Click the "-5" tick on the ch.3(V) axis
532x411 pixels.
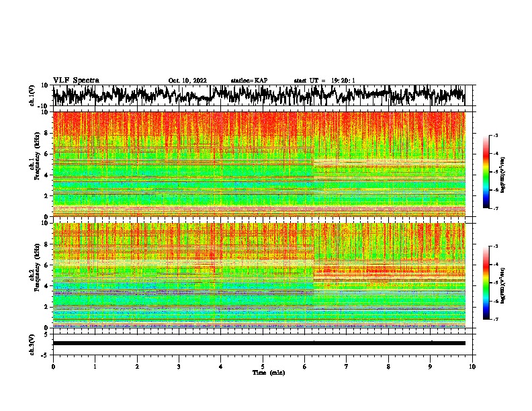tap(45, 355)
